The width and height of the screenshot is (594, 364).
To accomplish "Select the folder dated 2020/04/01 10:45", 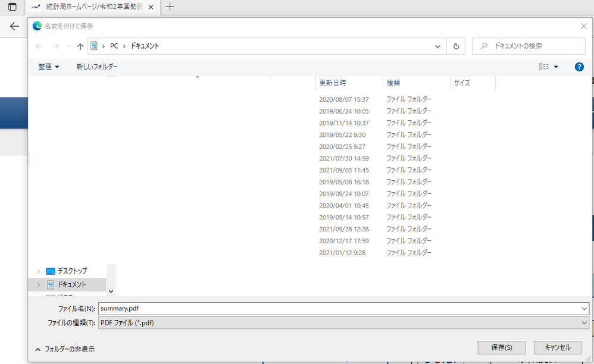I will tap(343, 205).
